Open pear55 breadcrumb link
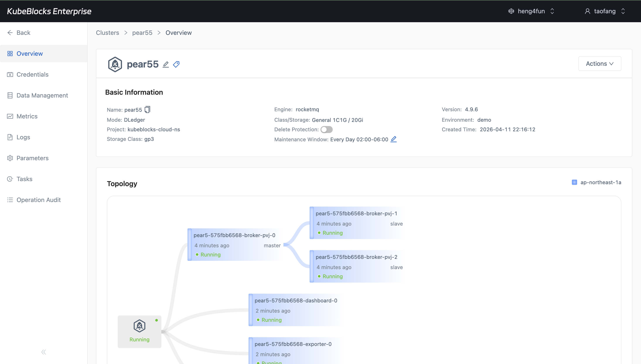The height and width of the screenshot is (364, 641). 142,33
